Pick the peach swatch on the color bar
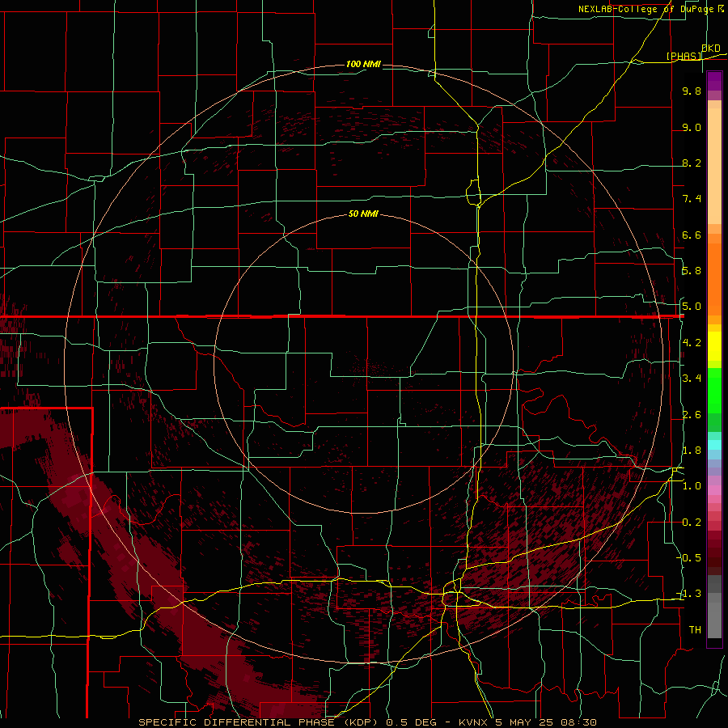Image resolution: width=728 pixels, height=728 pixels. [x=714, y=166]
